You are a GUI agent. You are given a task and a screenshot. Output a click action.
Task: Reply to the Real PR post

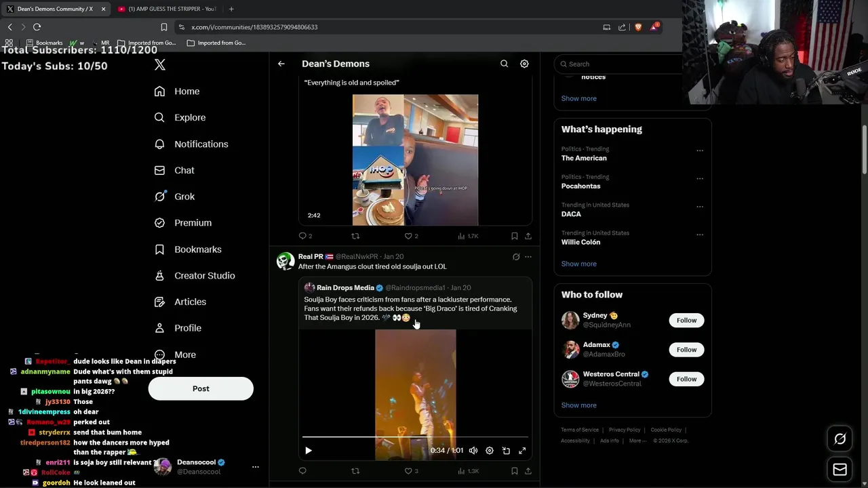coord(302,471)
